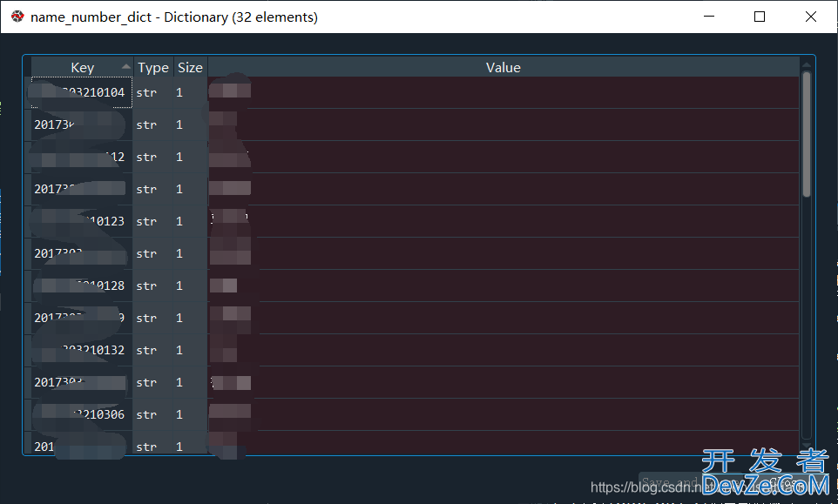The width and height of the screenshot is (838, 504).
Task: Click the str type cell in the 03210104 row
Action: click(x=152, y=92)
